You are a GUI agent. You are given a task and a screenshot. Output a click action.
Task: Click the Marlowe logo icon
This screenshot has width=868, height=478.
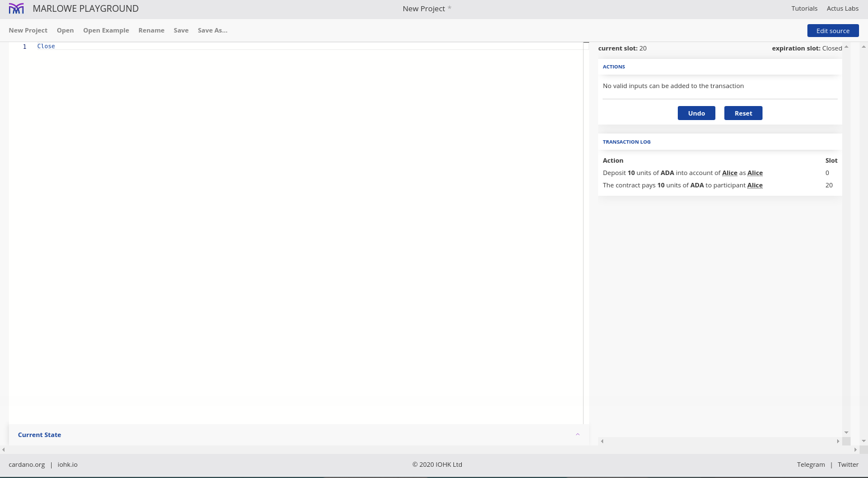(x=16, y=8)
